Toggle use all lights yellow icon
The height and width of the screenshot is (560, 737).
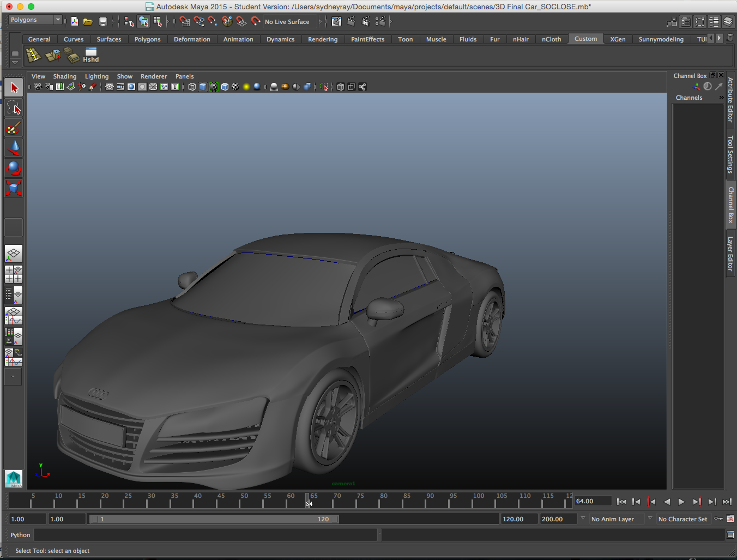246,87
